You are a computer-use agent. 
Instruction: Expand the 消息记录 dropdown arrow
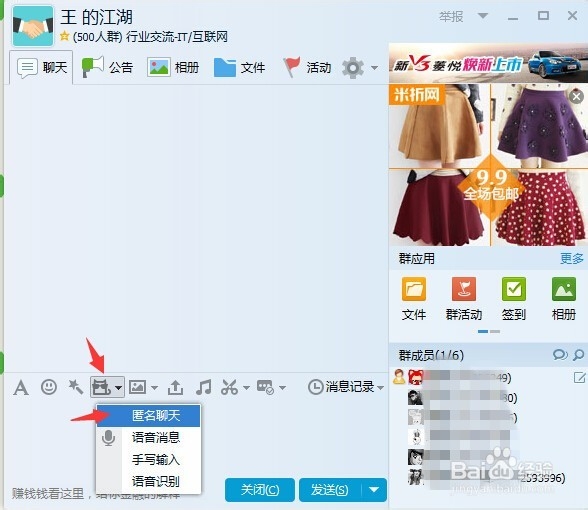[380, 387]
